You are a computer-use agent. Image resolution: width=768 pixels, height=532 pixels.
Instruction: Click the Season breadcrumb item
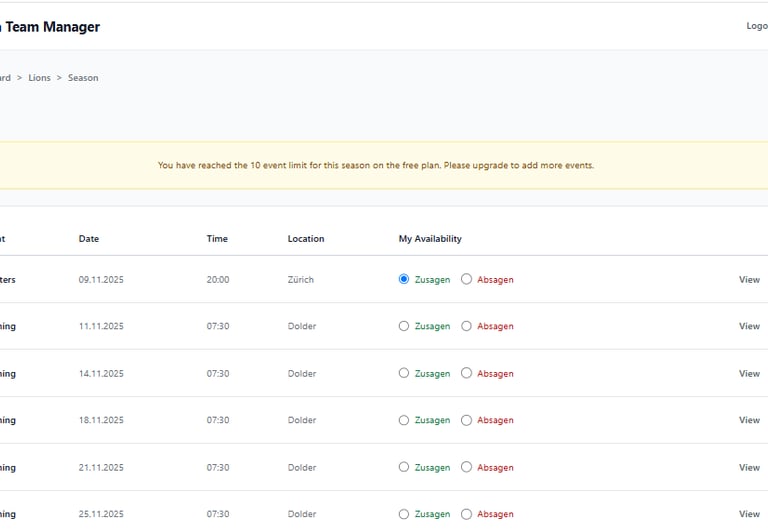tap(83, 78)
